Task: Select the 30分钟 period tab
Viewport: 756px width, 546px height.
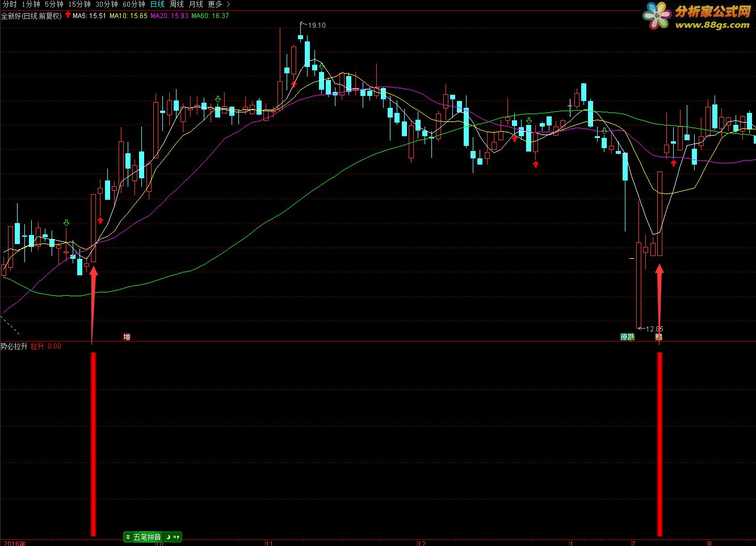Action: pyautogui.click(x=107, y=5)
